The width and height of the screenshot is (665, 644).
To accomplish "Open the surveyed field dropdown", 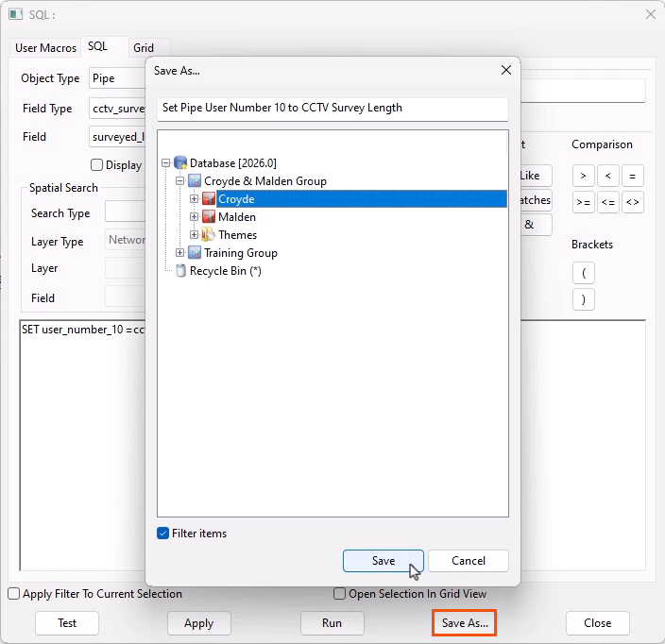I will pos(117,137).
